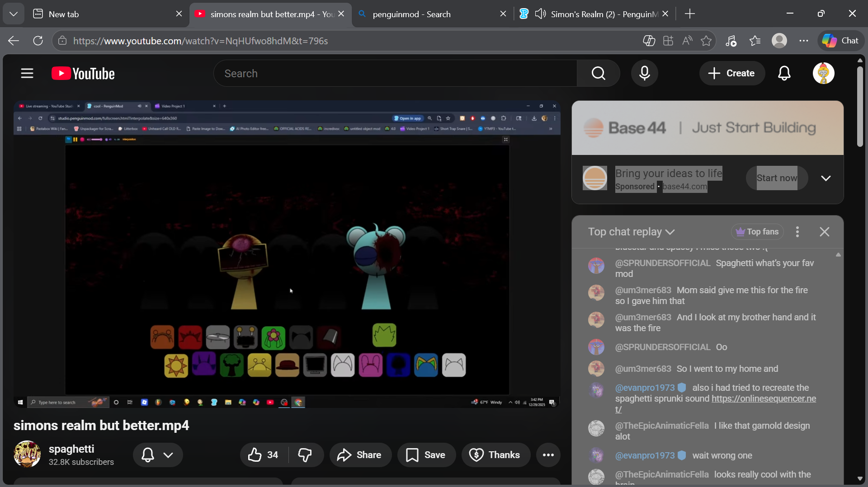The image size is (868, 487).
Task: Click the page vertical scrollbar
Action: click(x=860, y=107)
